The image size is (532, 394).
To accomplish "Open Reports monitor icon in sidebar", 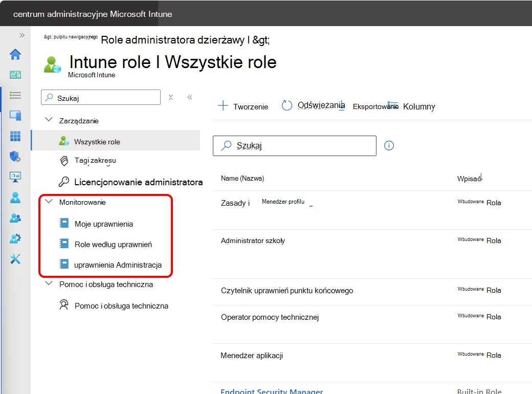I will [15, 177].
